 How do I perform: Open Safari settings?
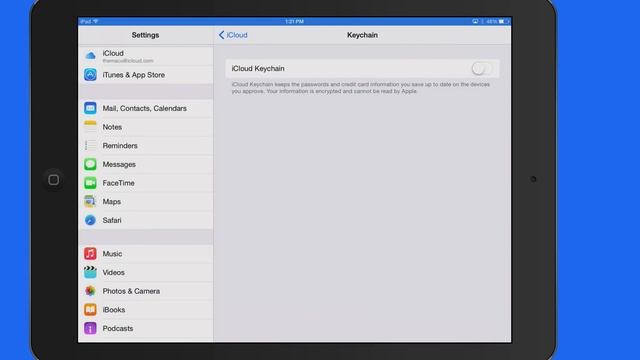click(145, 220)
